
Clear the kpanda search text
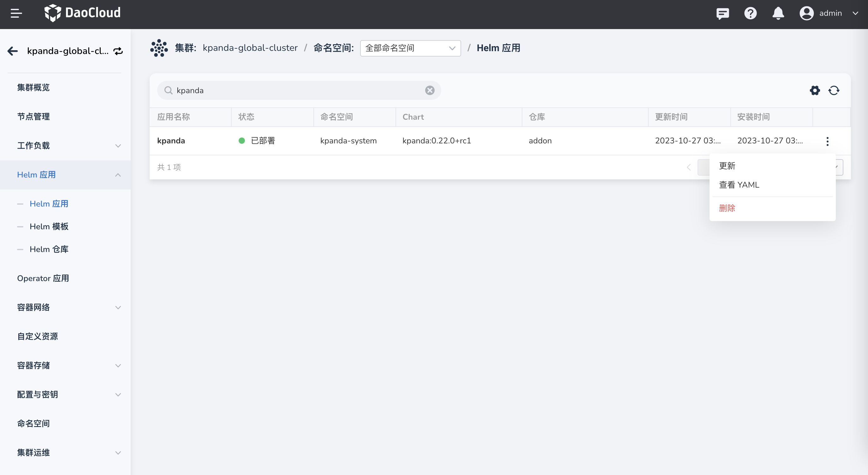point(430,90)
